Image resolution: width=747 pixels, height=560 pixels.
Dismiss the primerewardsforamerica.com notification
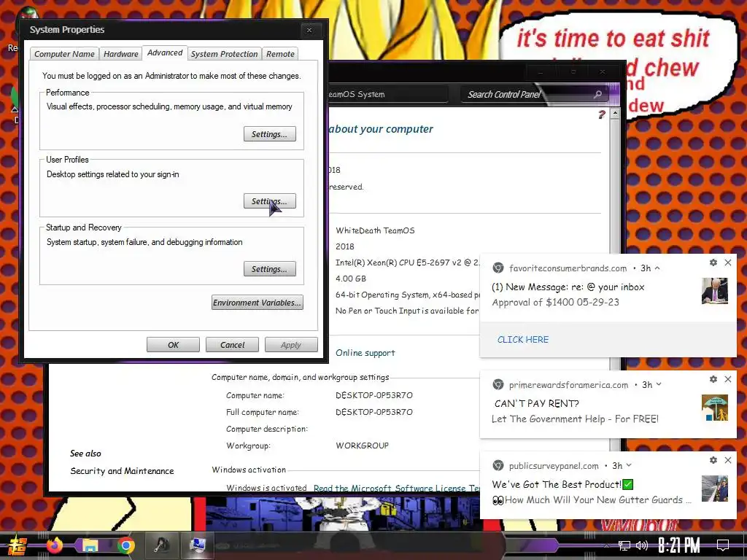click(x=728, y=379)
